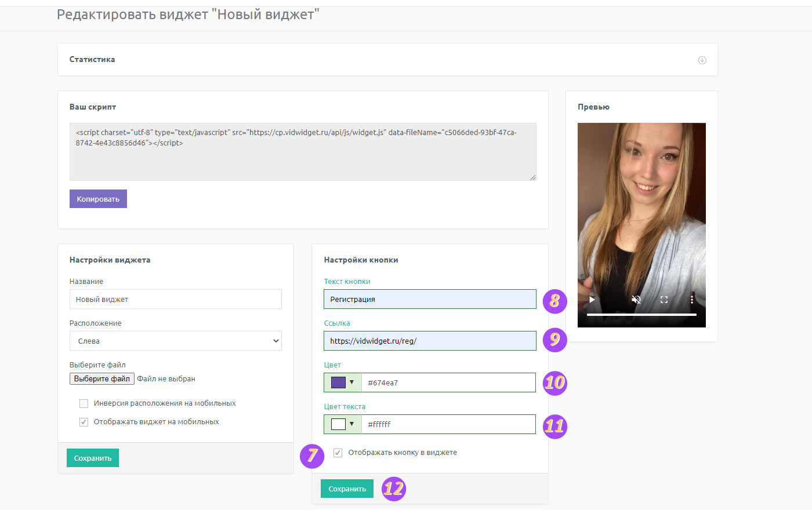Click the Настройки кнопки heading
Image resolution: width=812 pixels, height=510 pixels.
361,260
